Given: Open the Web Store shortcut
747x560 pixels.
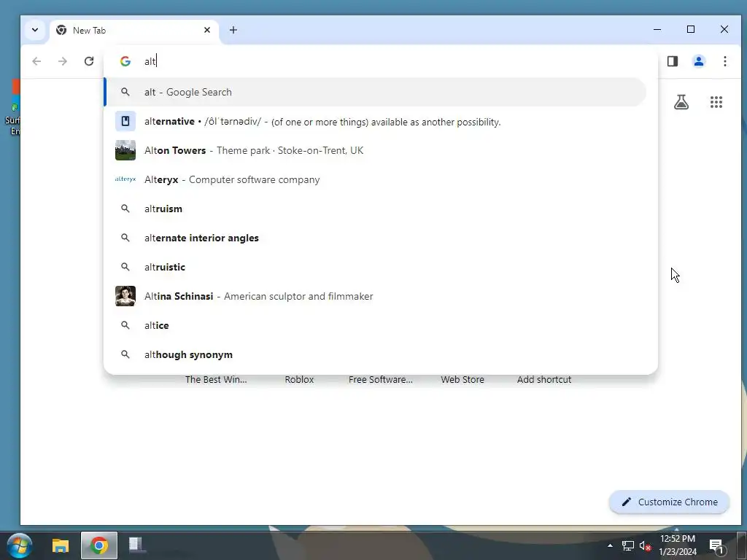Looking at the screenshot, I should pyautogui.click(x=462, y=379).
